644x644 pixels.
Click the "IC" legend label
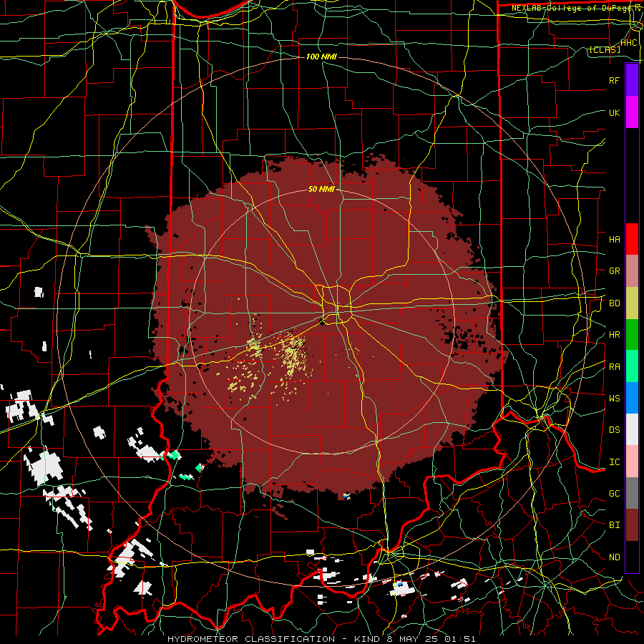click(614, 462)
